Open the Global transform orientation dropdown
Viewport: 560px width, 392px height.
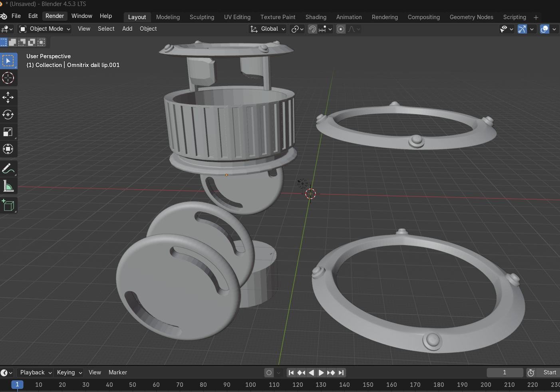pyautogui.click(x=268, y=29)
